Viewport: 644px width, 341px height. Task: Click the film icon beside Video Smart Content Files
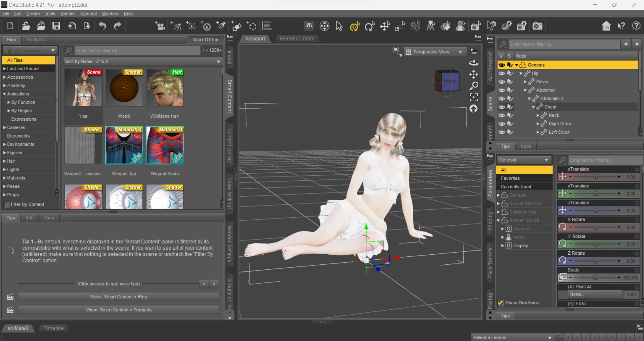coord(10,297)
